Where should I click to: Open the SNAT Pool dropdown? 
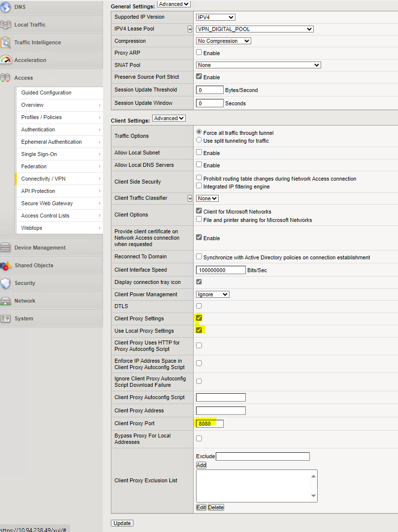pyautogui.click(x=259, y=65)
